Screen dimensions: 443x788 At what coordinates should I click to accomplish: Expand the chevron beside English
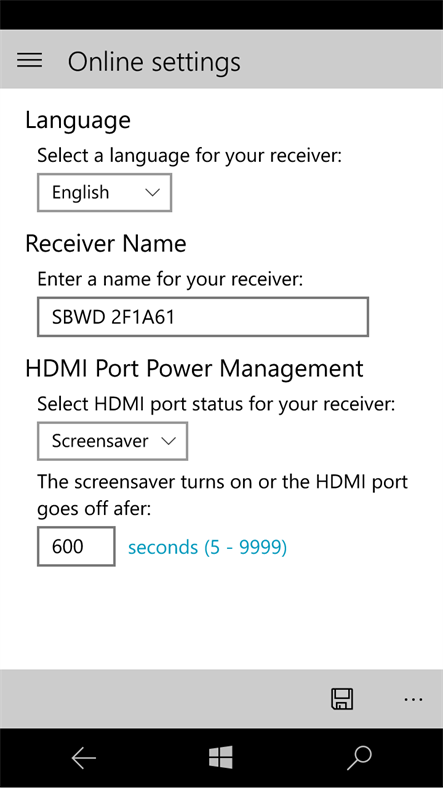pyautogui.click(x=152, y=192)
